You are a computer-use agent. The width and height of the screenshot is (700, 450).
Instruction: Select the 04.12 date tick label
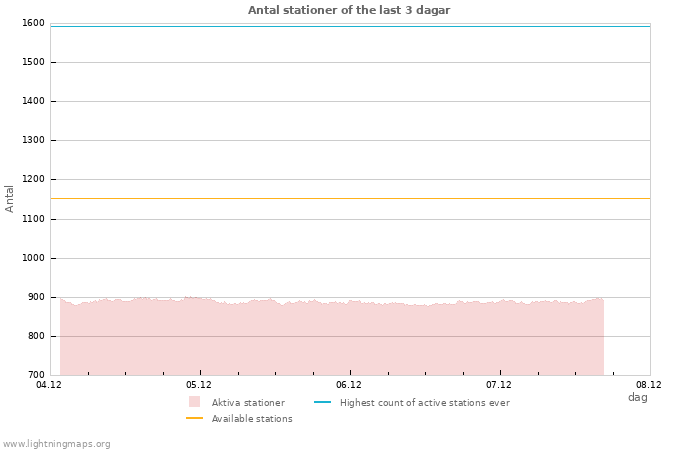(x=49, y=384)
